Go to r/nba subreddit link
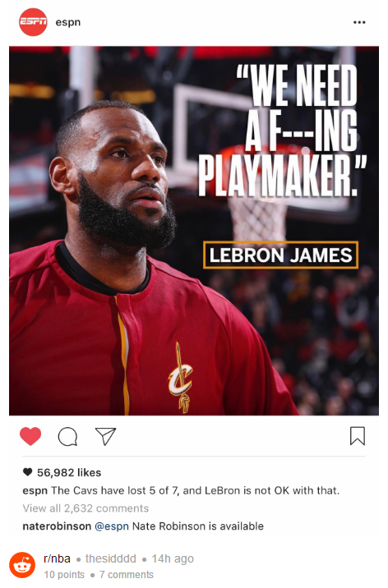The height and width of the screenshot is (588, 388). click(x=57, y=558)
